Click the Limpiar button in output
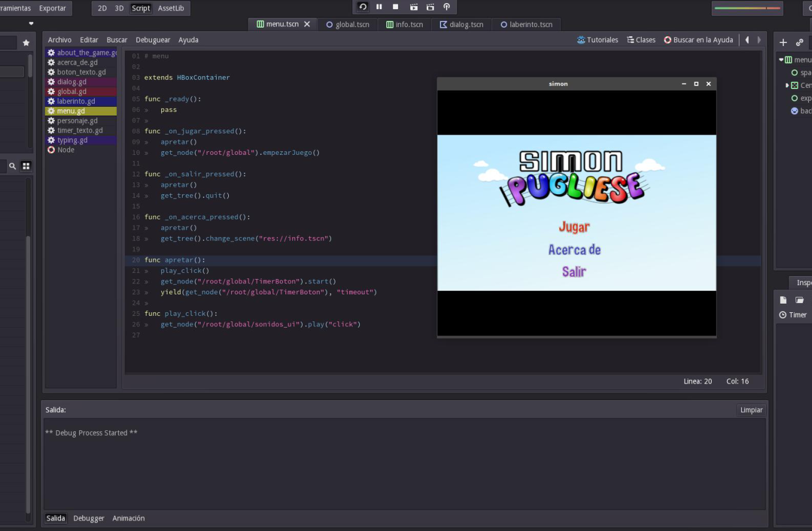Screen dimensions: 812x531 pyautogui.click(x=751, y=410)
